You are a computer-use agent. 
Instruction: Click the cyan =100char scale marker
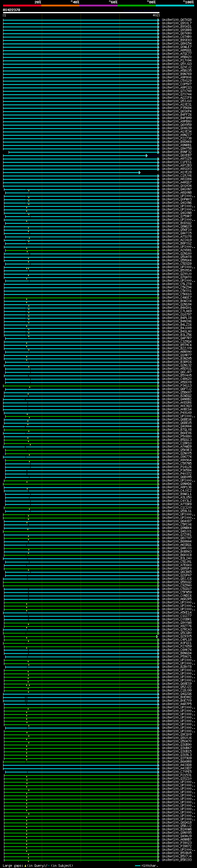pos(137,865)
